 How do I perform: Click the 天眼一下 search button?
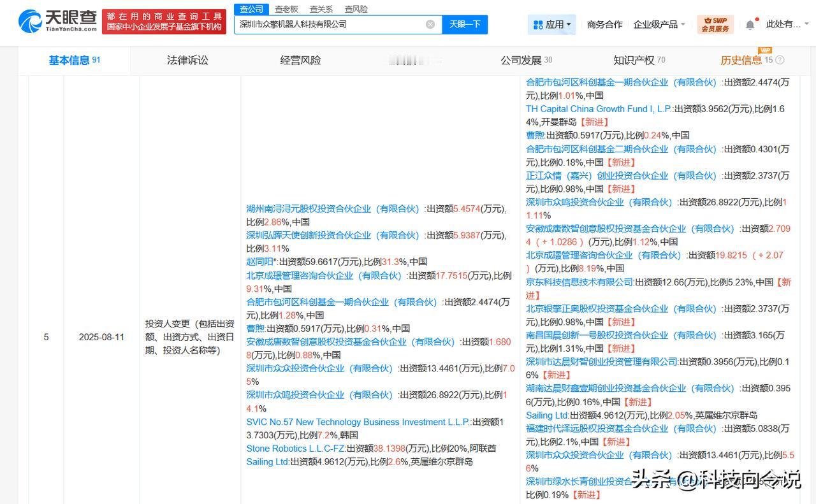pos(465,24)
